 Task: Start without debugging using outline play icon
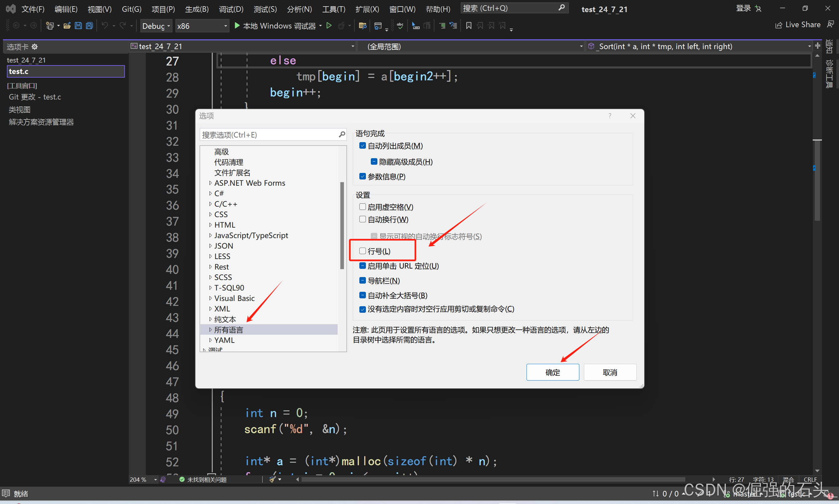(329, 26)
